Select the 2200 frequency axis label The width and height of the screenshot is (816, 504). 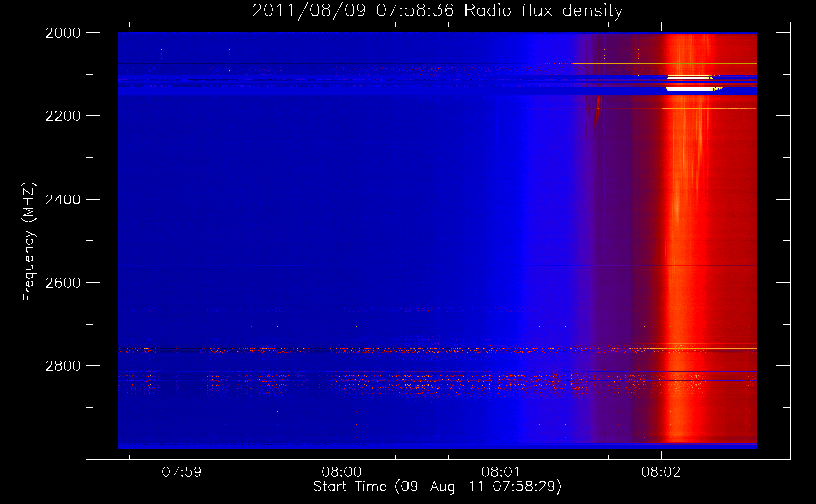pos(63,116)
